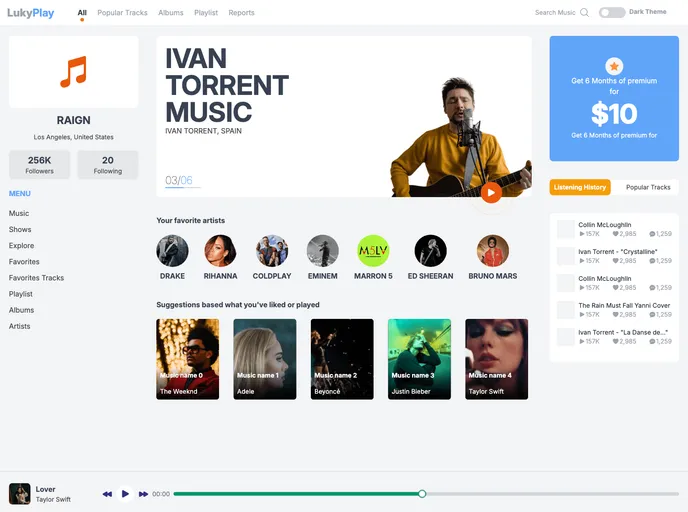Click the premium star badge icon
This screenshot has width=688, height=512.
click(x=614, y=66)
